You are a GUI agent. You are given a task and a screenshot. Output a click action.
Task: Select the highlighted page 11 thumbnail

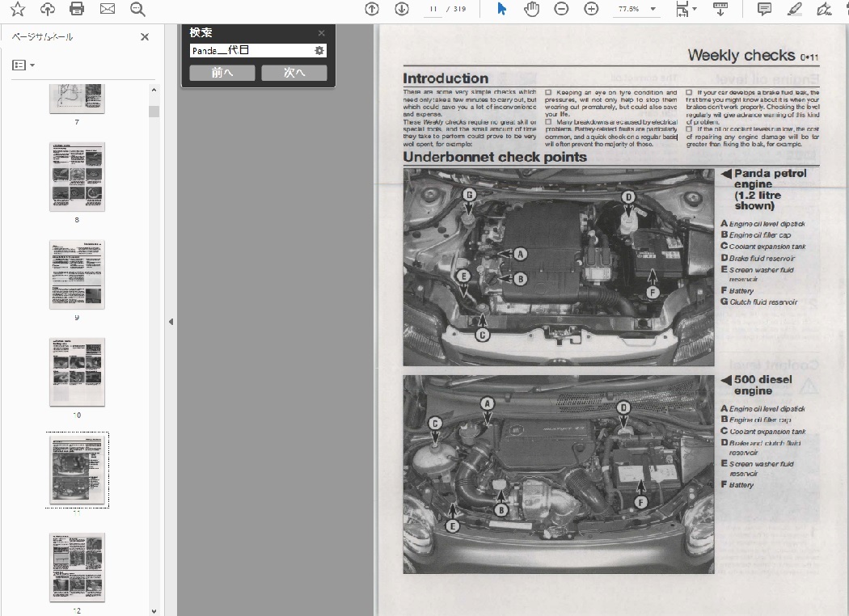(x=77, y=470)
